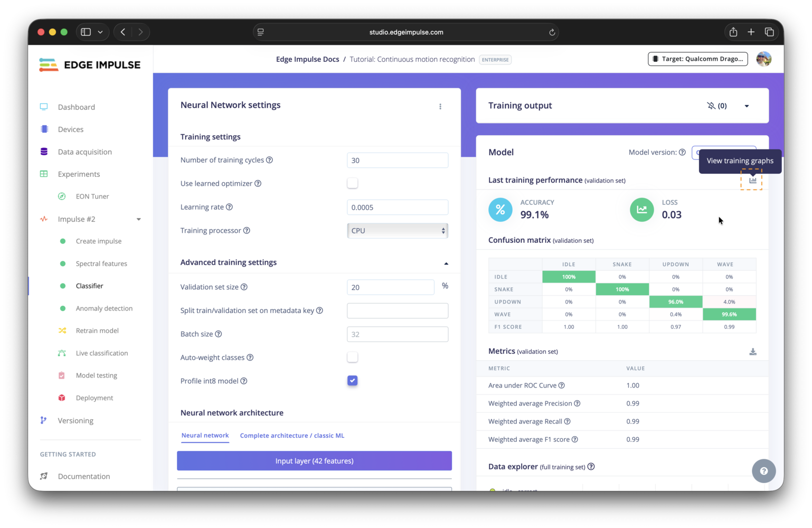Screen dimensions: 812x528
Task: Click help icon next to Batch size
Action: 219,334
